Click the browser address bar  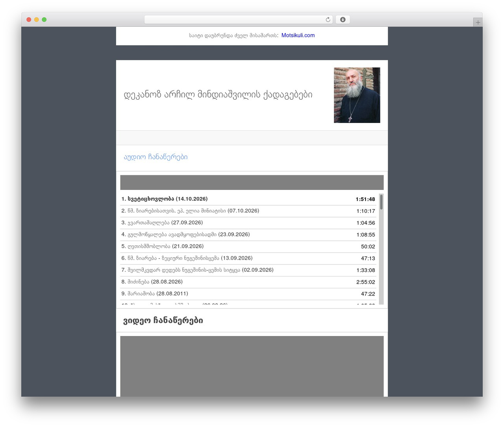[x=238, y=20]
